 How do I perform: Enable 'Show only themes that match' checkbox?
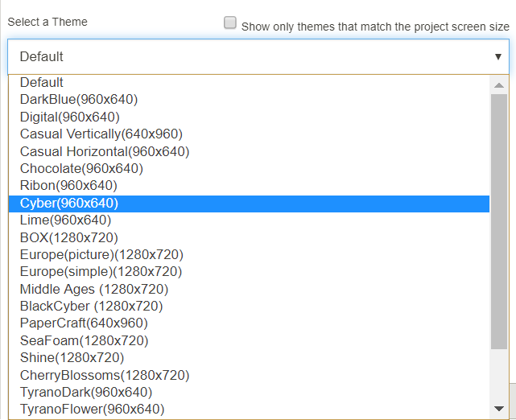(230, 23)
